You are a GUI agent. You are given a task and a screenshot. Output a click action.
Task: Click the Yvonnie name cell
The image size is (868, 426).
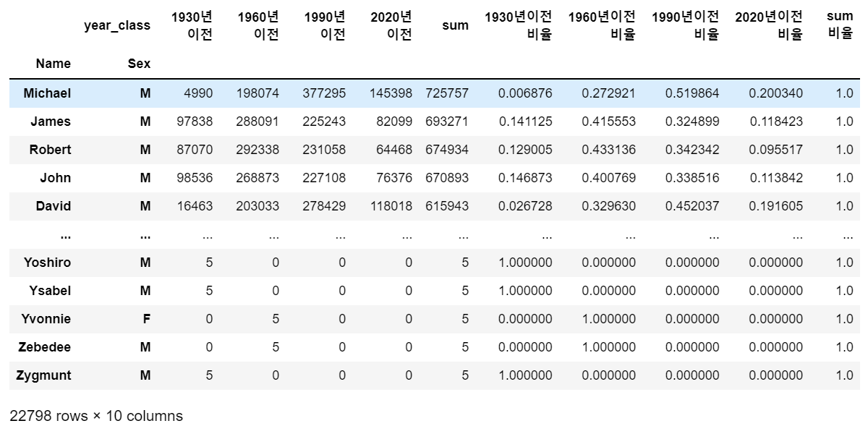(x=48, y=319)
